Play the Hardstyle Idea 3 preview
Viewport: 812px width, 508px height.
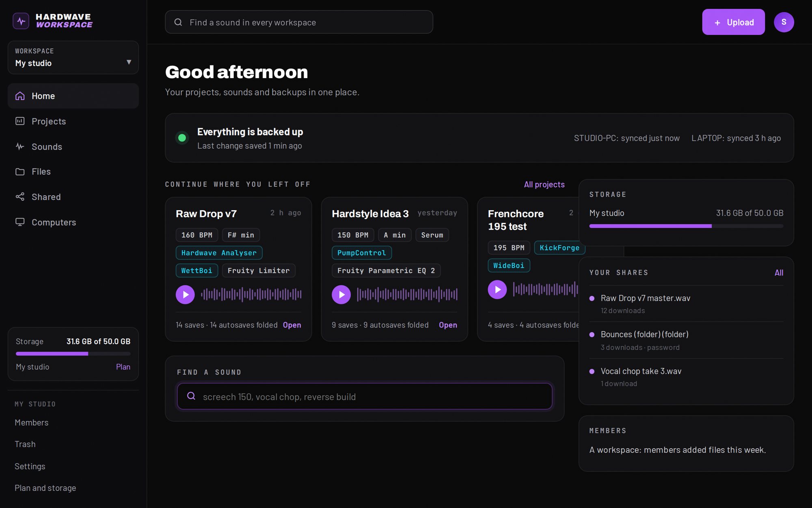pos(341,294)
